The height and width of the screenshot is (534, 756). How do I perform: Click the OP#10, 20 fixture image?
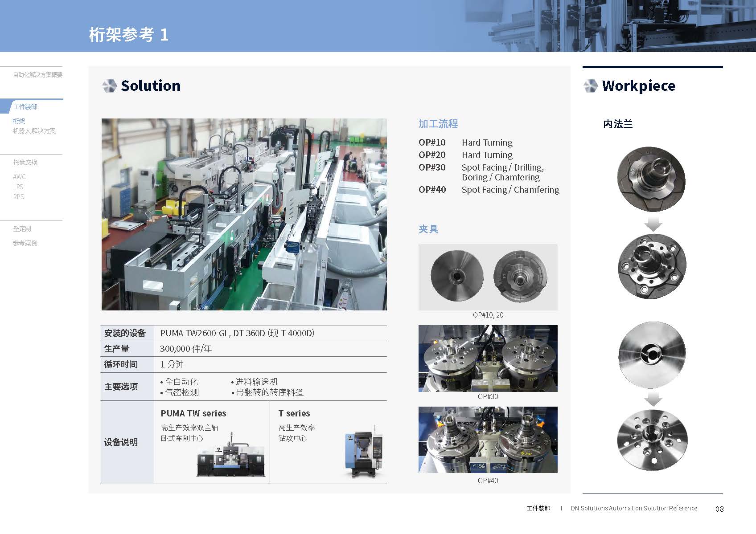click(488, 277)
